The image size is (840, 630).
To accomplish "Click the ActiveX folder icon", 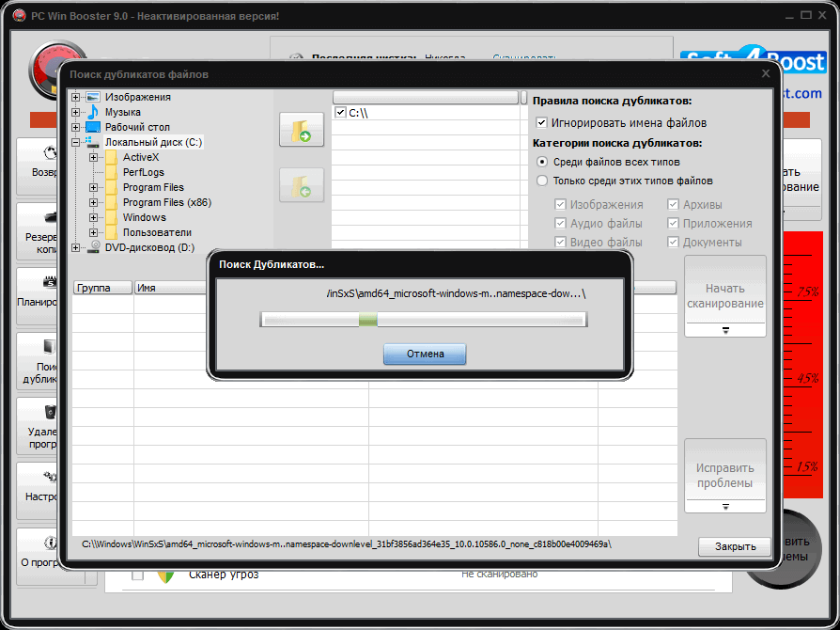I will coord(112,157).
